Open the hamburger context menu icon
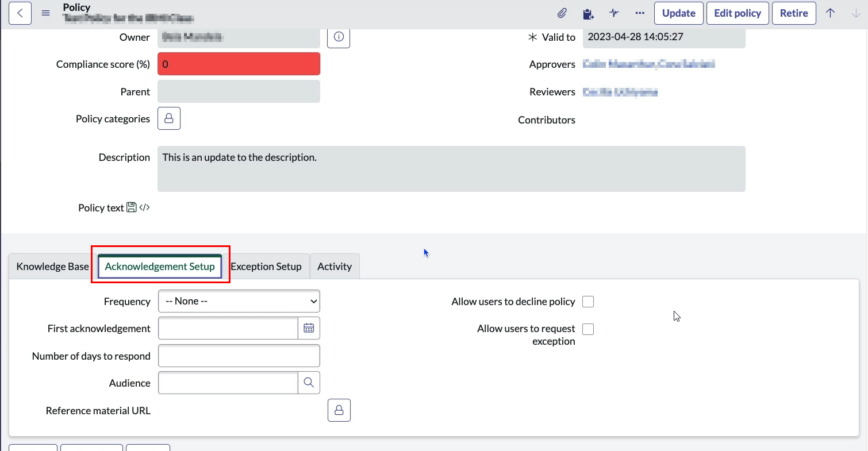 pyautogui.click(x=46, y=13)
